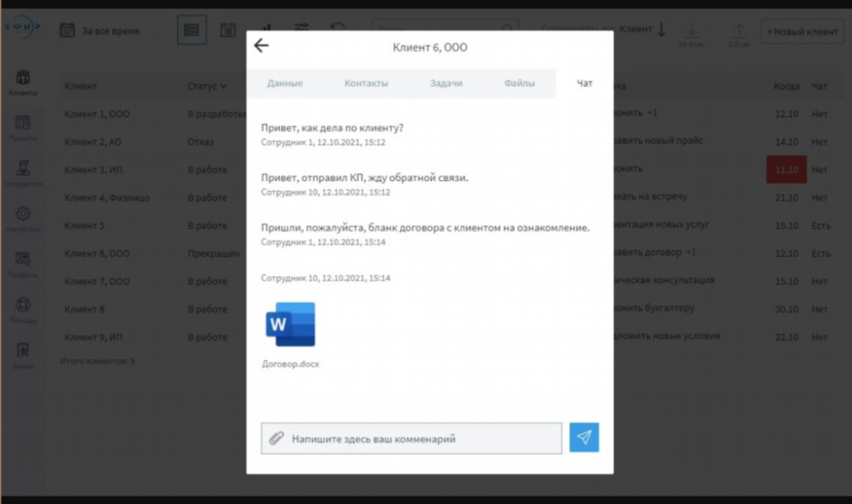Click the 30.10 date cell
852x504 pixels.
(786, 309)
